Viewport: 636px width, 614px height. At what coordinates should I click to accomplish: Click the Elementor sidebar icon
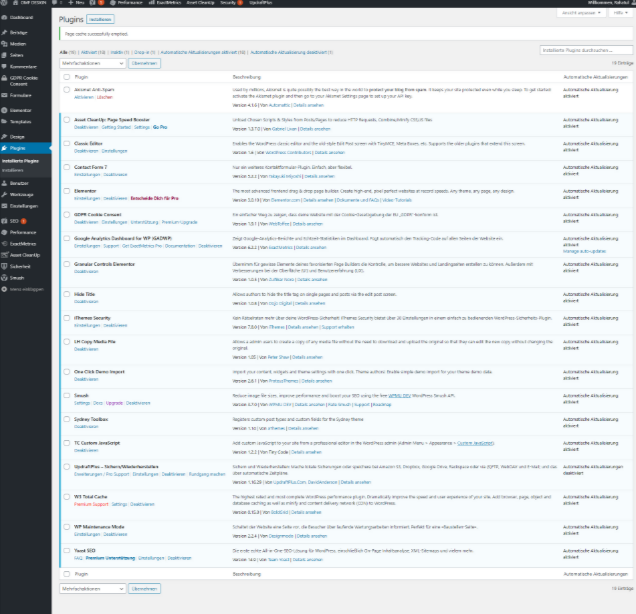pyautogui.click(x=4, y=110)
